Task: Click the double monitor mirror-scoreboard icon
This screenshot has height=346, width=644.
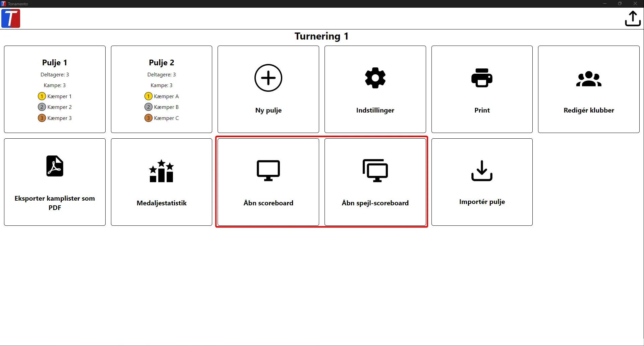Action: pos(375,170)
